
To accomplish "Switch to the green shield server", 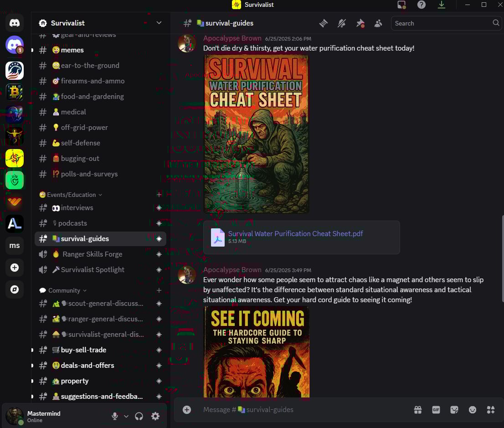I will coord(15,180).
